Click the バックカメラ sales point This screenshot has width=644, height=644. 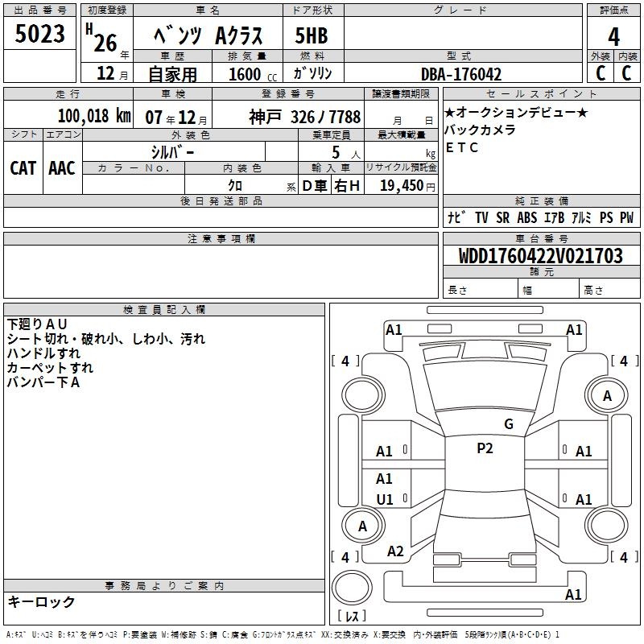click(480, 130)
